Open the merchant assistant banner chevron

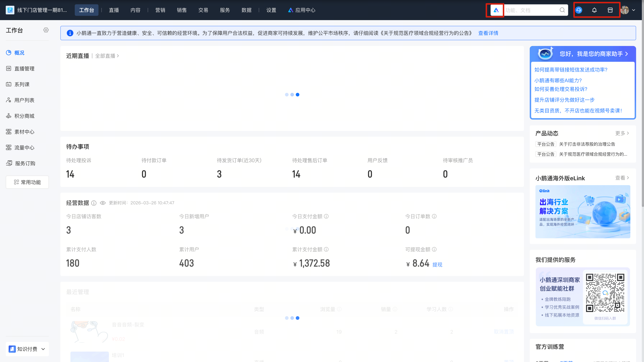[627, 54]
